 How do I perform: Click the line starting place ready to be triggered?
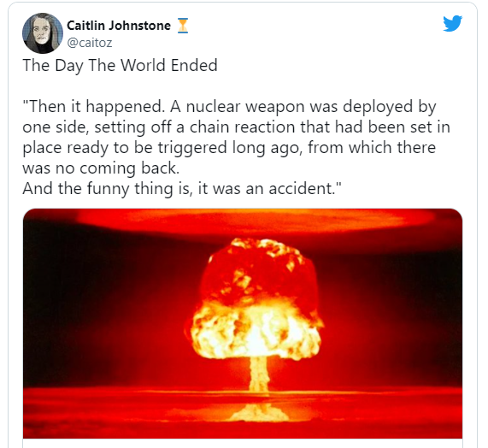point(229,148)
